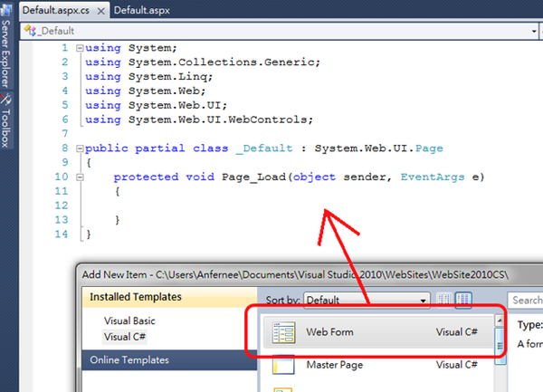Click the System.Collections.Generic using line
This screenshot has width=543, height=392.
[203, 62]
